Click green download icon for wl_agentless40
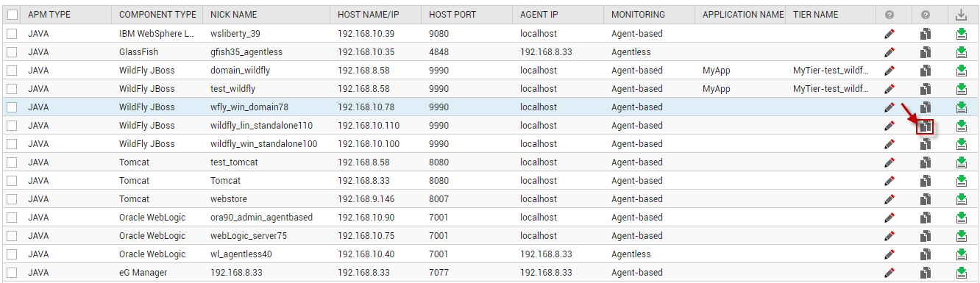 click(x=961, y=254)
